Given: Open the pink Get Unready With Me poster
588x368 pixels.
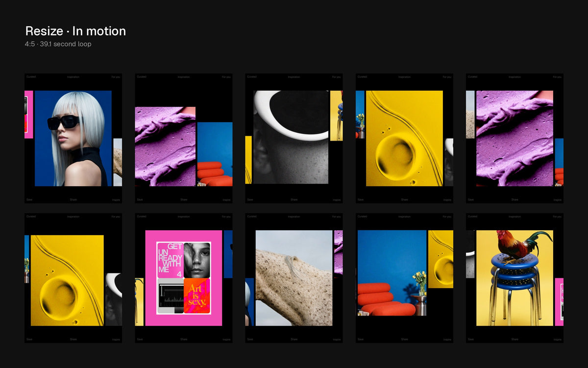Looking at the screenshot, I should [183, 278].
